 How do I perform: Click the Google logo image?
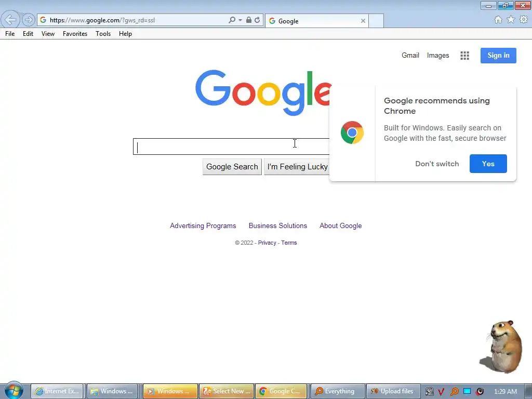[263, 92]
